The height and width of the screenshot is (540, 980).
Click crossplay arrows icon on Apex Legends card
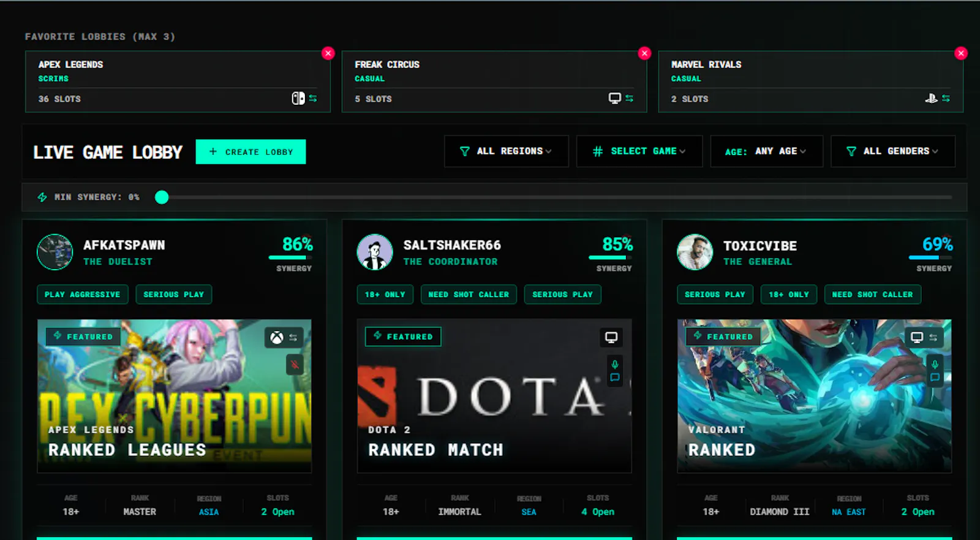[x=293, y=338]
